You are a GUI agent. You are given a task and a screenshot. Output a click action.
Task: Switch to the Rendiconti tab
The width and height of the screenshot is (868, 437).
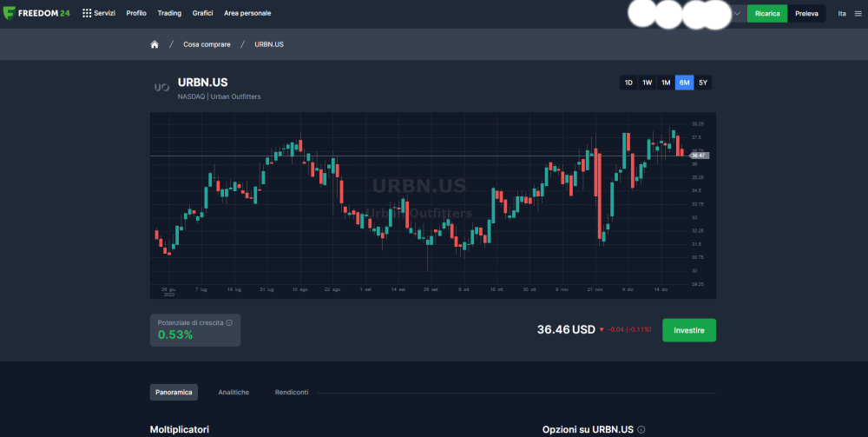coord(292,392)
